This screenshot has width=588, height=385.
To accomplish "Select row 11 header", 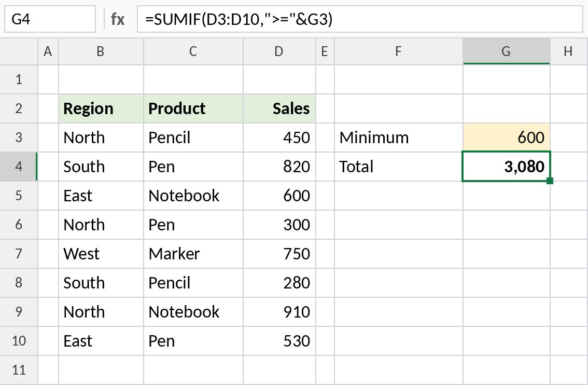I will pyautogui.click(x=19, y=370).
